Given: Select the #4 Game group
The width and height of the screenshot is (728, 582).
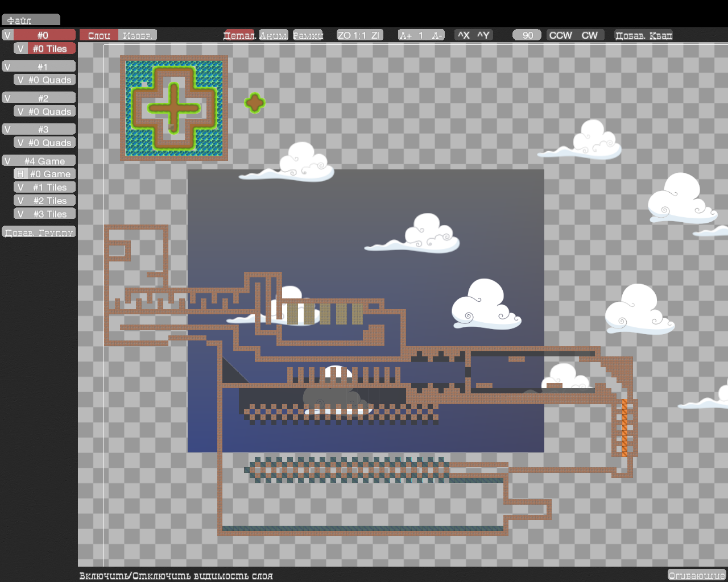Looking at the screenshot, I should (44, 161).
